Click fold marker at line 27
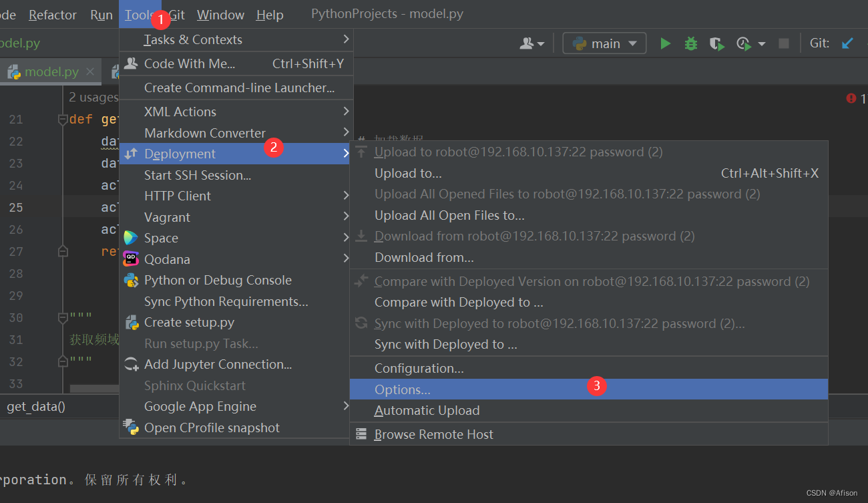This screenshot has height=503, width=868. [x=63, y=252]
